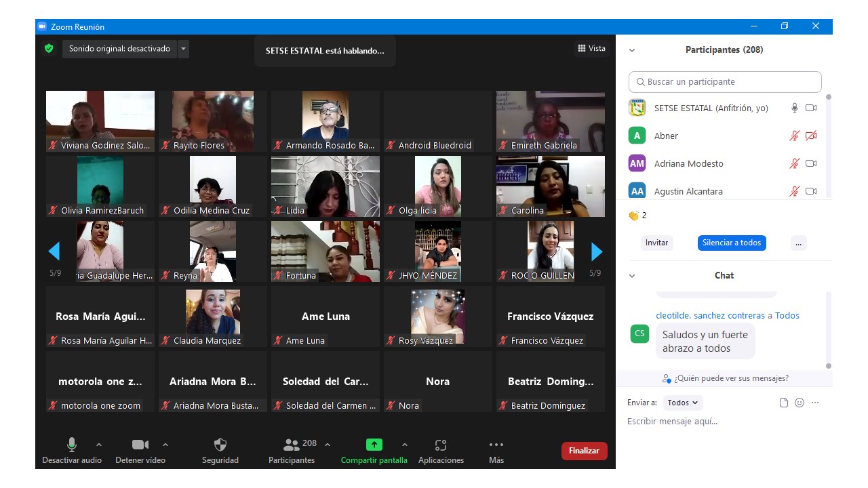Viewport: 868px width, 488px height.
Task: Select Emireth Gabriela video tile
Action: click(x=551, y=121)
